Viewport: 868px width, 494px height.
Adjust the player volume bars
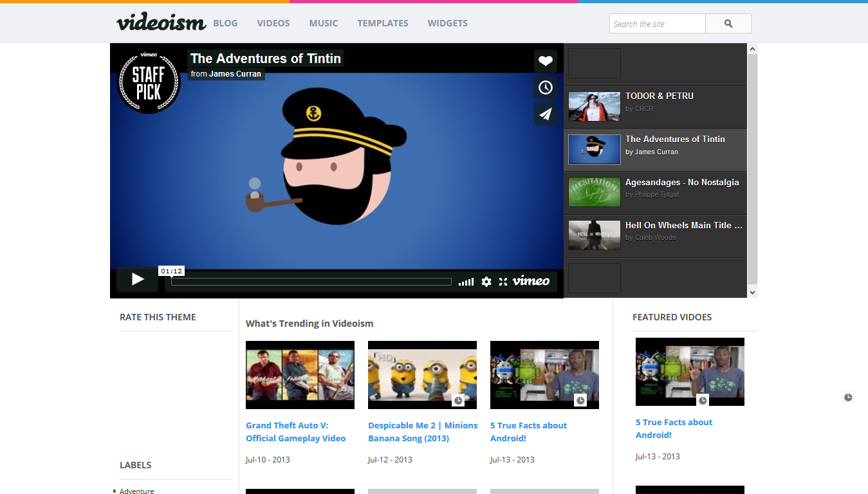(x=466, y=282)
